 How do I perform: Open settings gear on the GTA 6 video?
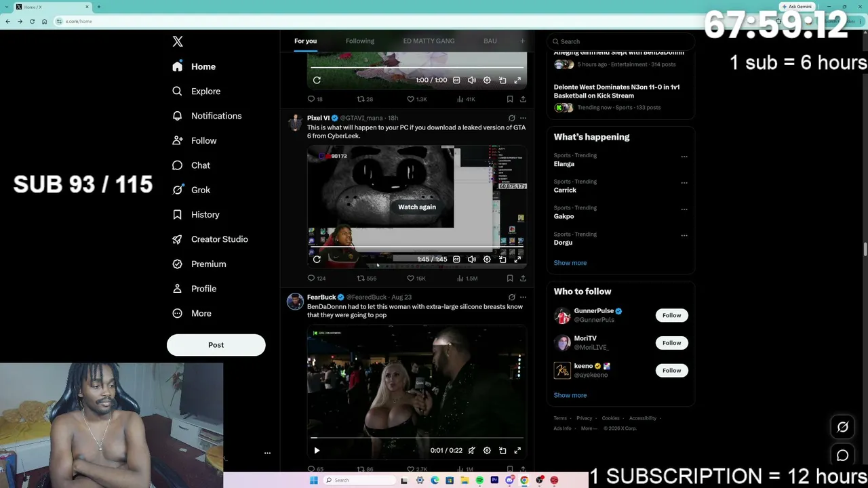coord(487,260)
